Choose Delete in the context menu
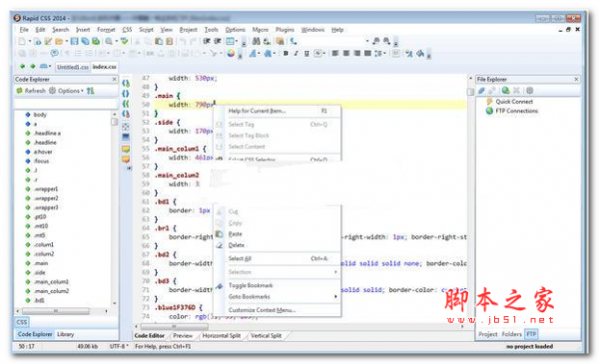The image size is (599, 364). coord(277,245)
